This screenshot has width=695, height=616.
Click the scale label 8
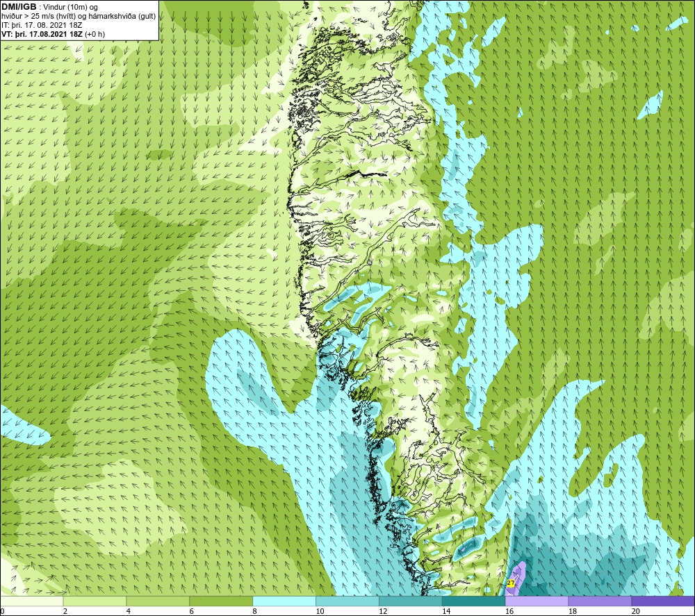(255, 612)
